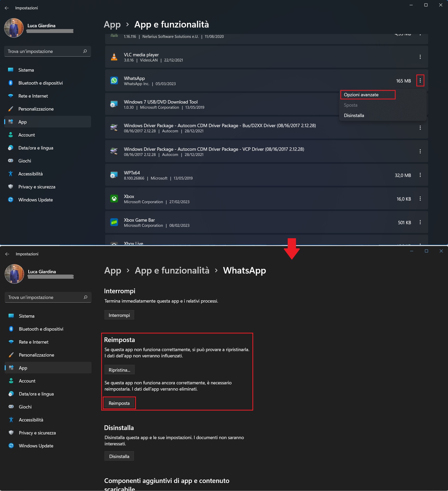Open Privacy e sicurezza in bottom sidebar
448x491 pixels.
(x=37, y=433)
